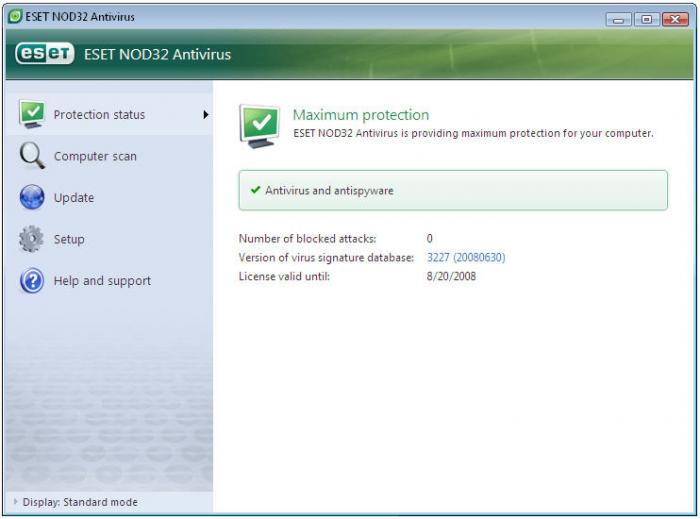
Task: Open virus signature database version 3227 link
Action: 466,257
